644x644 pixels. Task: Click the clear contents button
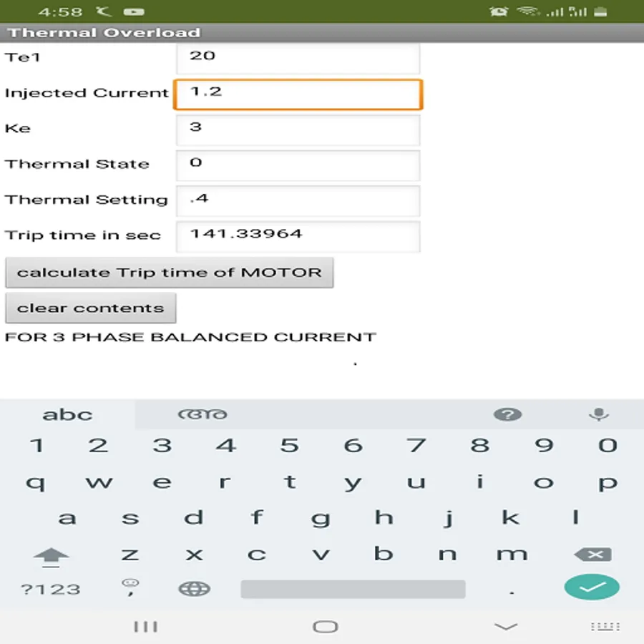coord(91,308)
